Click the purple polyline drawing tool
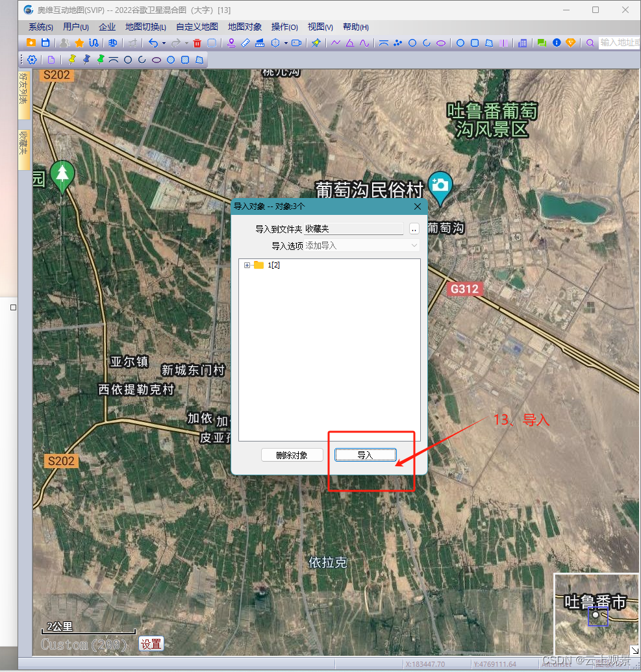This screenshot has height=672, width=641. pyautogui.click(x=336, y=43)
